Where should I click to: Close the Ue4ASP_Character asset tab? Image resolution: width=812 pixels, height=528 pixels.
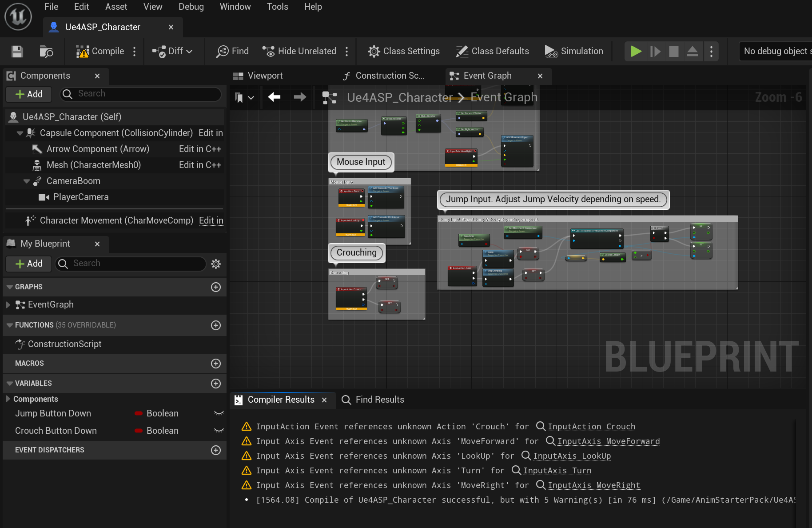[171, 27]
